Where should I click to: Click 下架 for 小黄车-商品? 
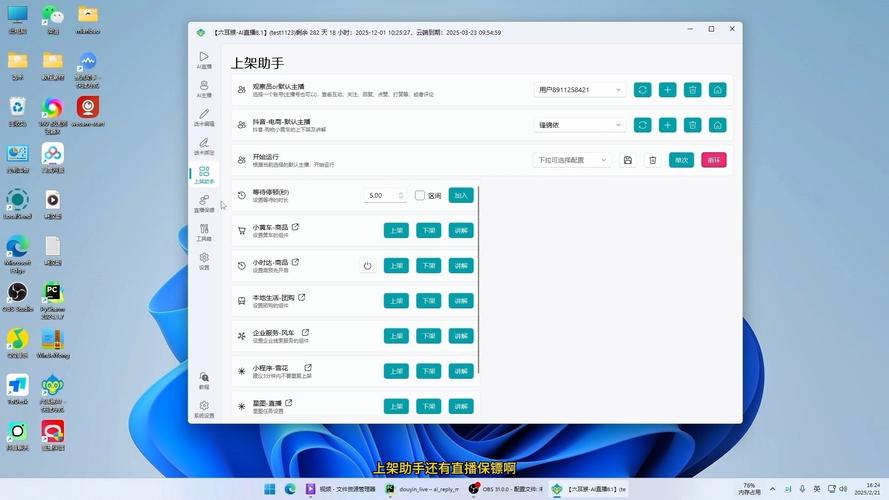tap(428, 230)
